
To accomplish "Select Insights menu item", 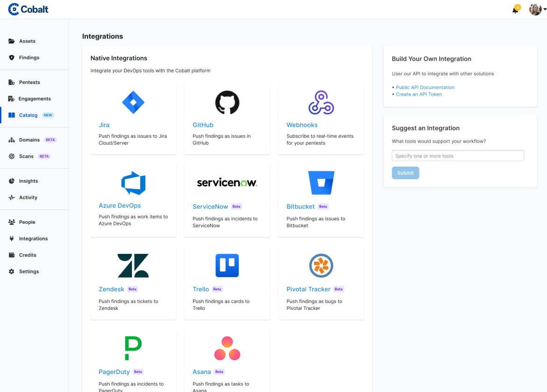I will [28, 181].
